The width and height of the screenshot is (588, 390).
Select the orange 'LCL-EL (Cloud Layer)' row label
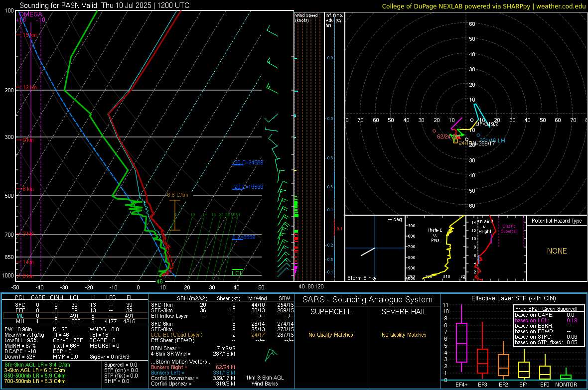coord(176,335)
